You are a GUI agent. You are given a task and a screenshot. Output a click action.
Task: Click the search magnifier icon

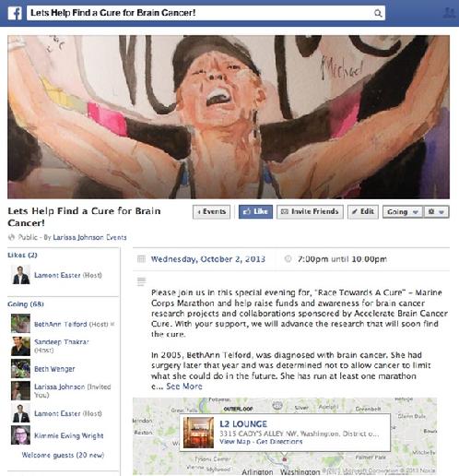(378, 13)
